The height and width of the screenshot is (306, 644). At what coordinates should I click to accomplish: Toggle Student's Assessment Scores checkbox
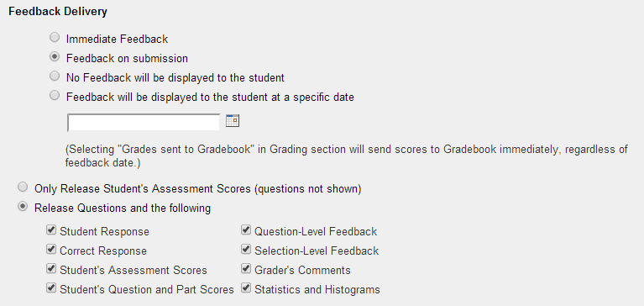pyautogui.click(x=51, y=268)
